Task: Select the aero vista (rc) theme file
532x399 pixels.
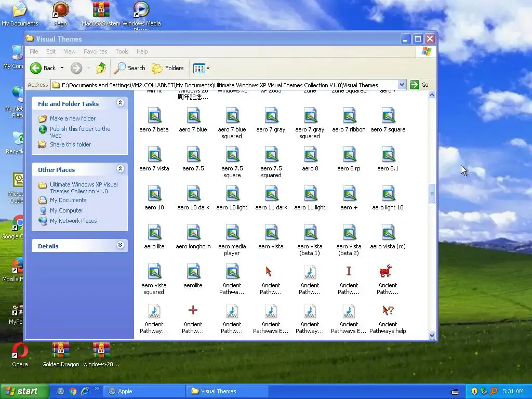Action: [388, 237]
